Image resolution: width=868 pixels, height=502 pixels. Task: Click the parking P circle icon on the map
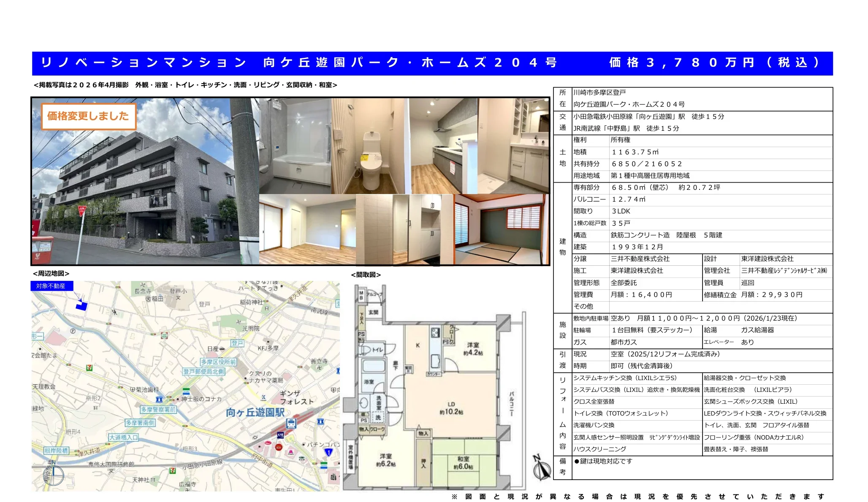click(x=73, y=331)
